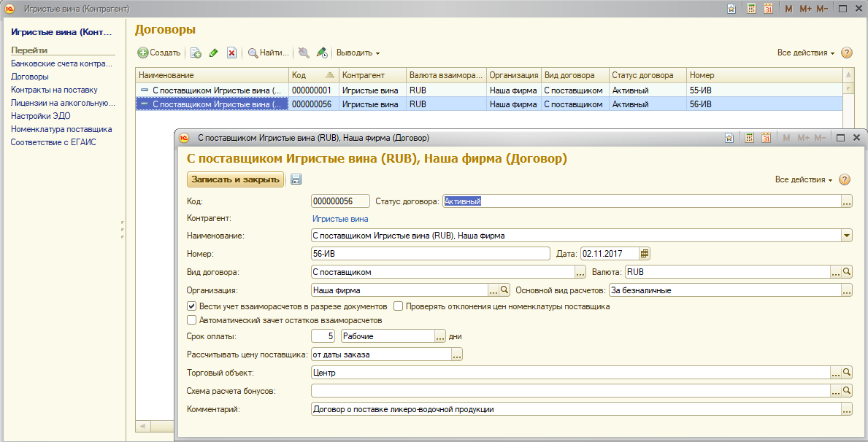The width and height of the screenshot is (868, 442).
Task: Click magnifier open icon beside Валюта field
Action: pyautogui.click(x=847, y=272)
